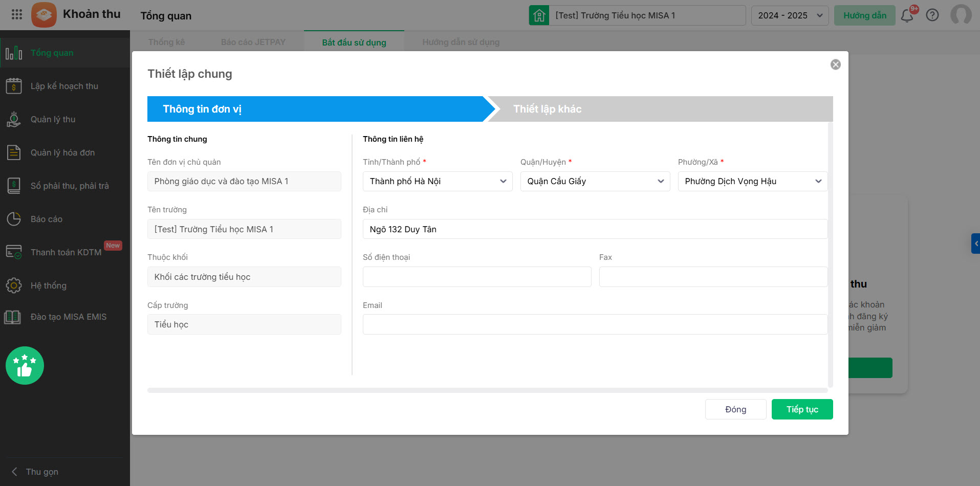Click the Tiếp tục button
This screenshot has height=486, width=980.
[x=802, y=409]
